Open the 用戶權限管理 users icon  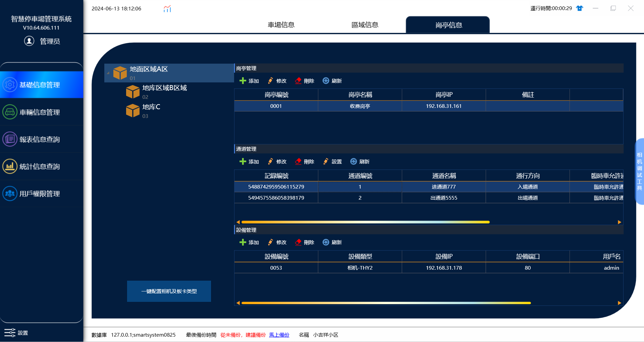[x=10, y=193]
